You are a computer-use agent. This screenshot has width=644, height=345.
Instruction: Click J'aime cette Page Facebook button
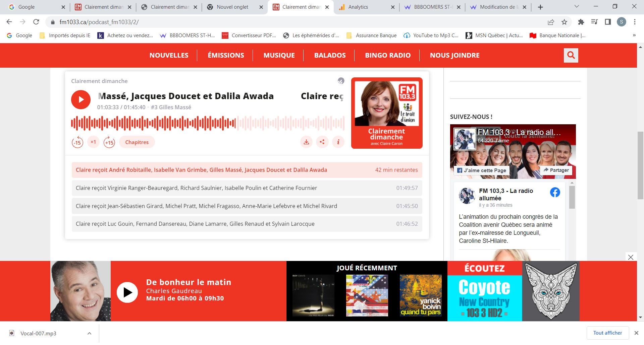(482, 170)
